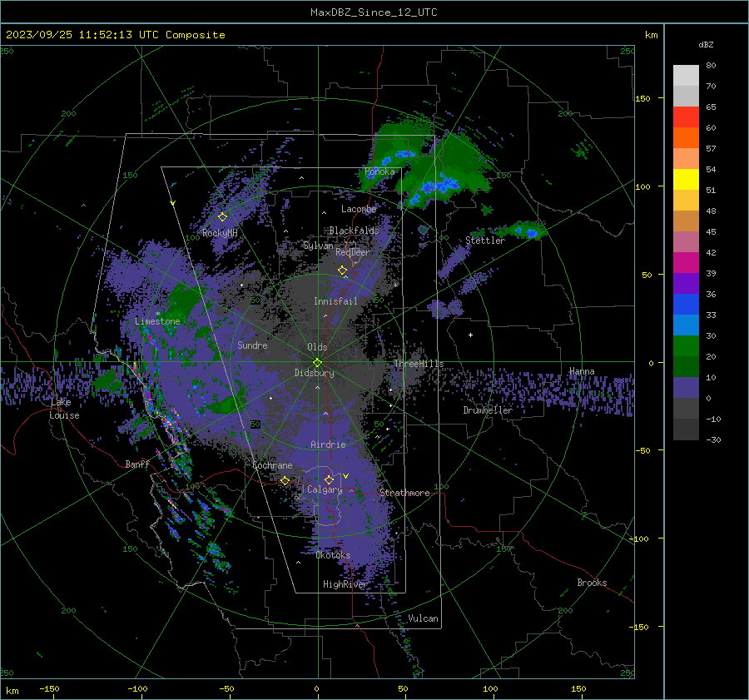Click the Drumheller label
Screen dimensions: 749x700
coord(487,410)
